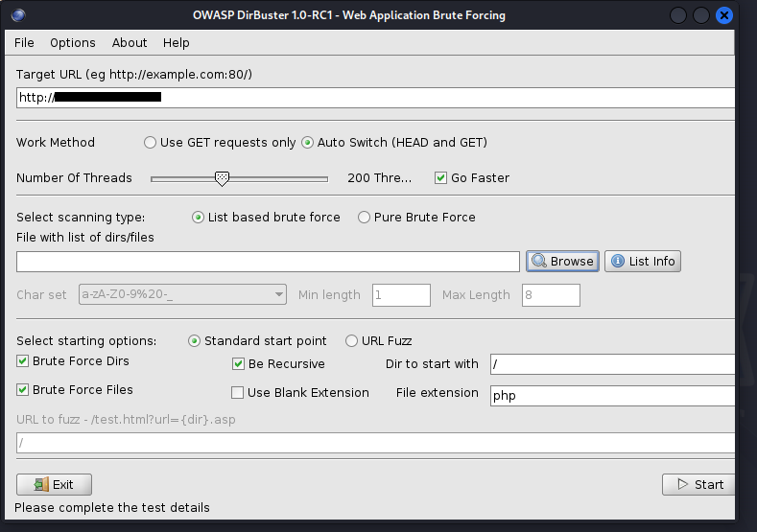Select URL Fuzz starting option

click(x=351, y=341)
